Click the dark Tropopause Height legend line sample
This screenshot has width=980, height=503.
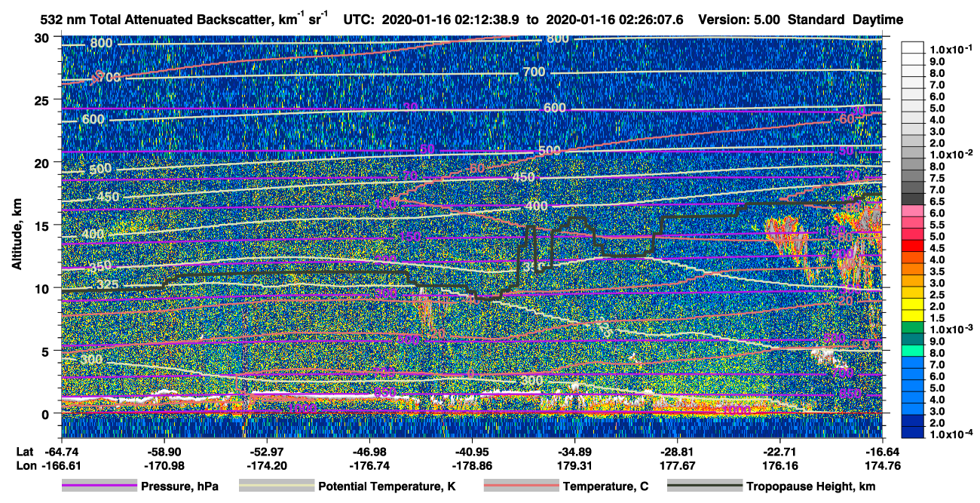click(703, 486)
